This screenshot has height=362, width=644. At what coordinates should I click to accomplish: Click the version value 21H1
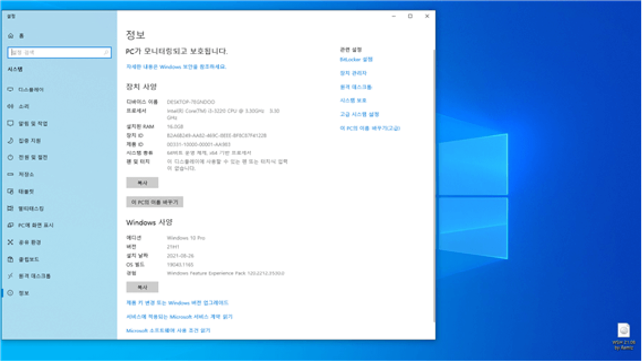173,247
